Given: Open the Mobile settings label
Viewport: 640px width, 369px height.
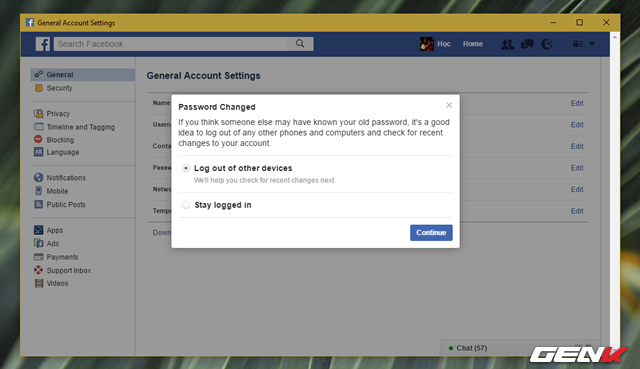Looking at the screenshot, I should click(57, 191).
